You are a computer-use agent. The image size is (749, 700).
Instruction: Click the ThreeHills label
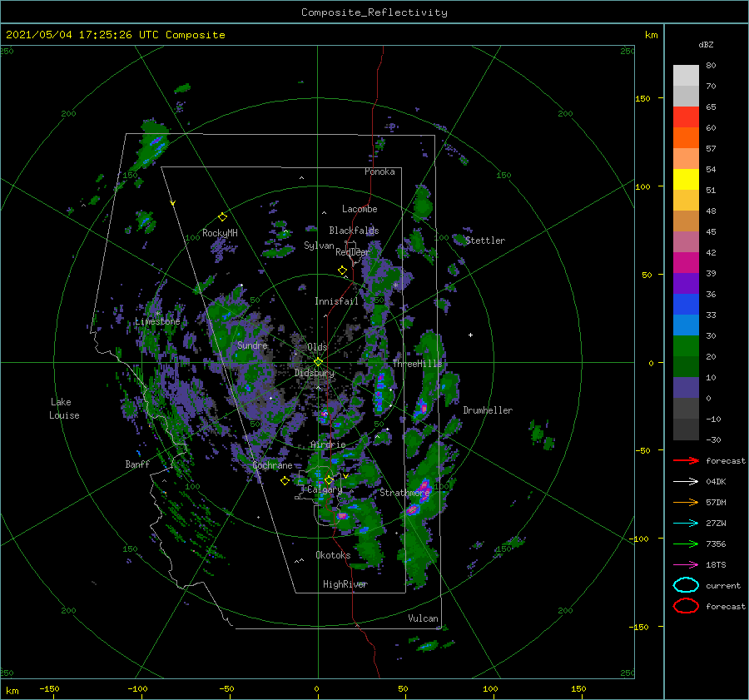[417, 364]
